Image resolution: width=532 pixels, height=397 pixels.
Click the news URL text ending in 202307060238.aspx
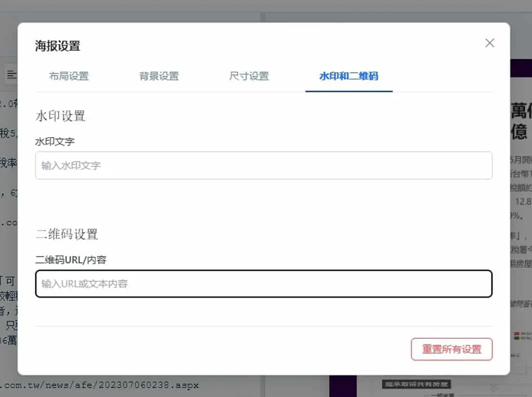click(99, 386)
